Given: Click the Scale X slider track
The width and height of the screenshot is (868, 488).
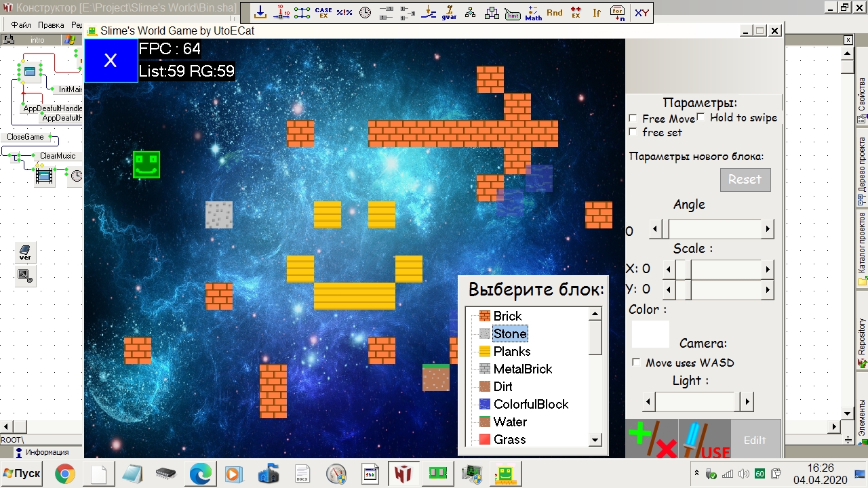Looking at the screenshot, I should pyautogui.click(x=718, y=269).
